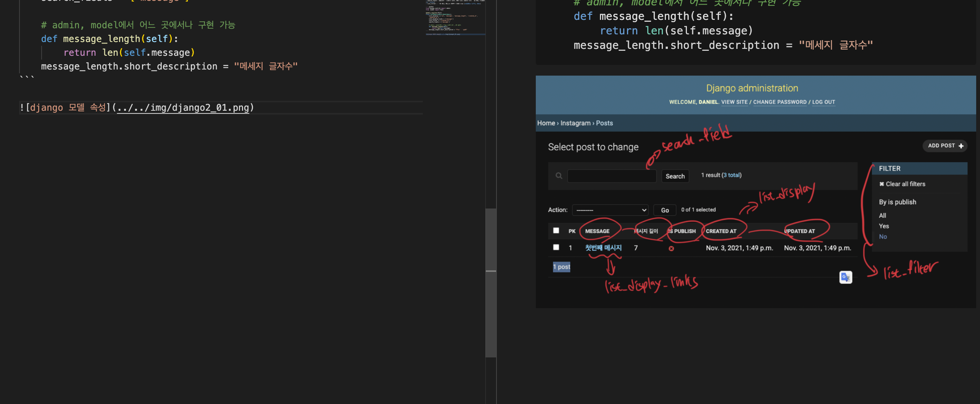Click the plus icon on ADD POST
The image size is (980, 404).
point(961,146)
